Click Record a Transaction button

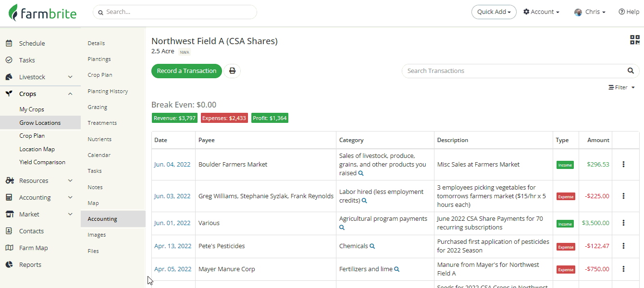[186, 71]
